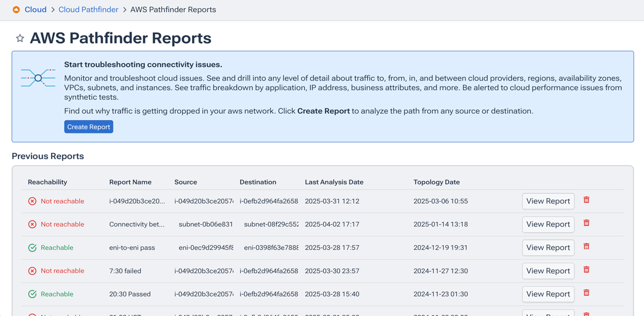View Report for i-049d20b3ce20... row
This screenshot has height=316, width=644.
tap(549, 201)
